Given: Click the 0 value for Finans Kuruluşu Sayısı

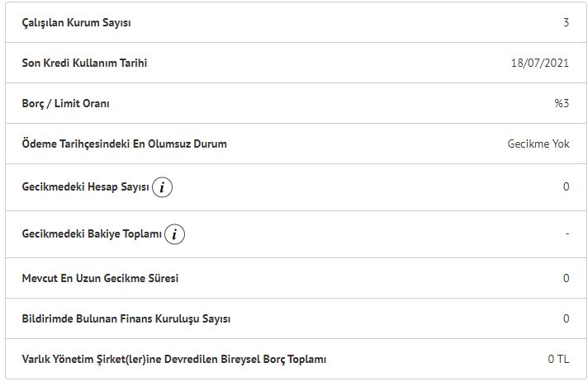Looking at the screenshot, I should click(x=566, y=318).
